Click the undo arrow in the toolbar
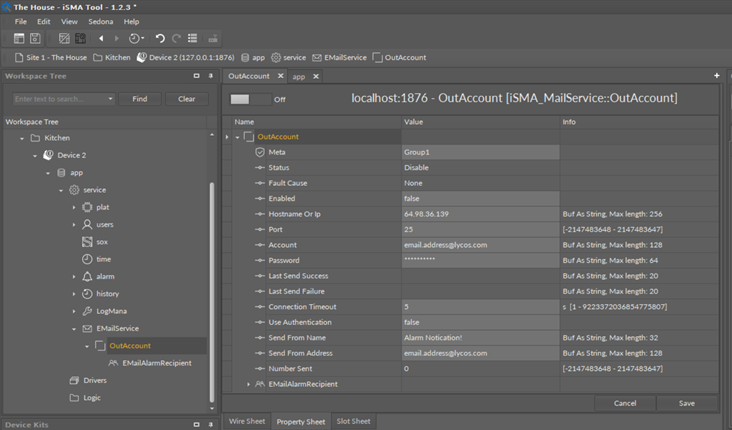Viewport: 732px width, 430px height. pos(160,38)
